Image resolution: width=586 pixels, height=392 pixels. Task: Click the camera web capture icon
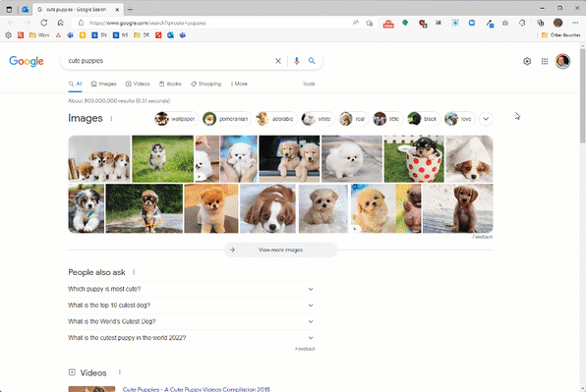pos(505,24)
